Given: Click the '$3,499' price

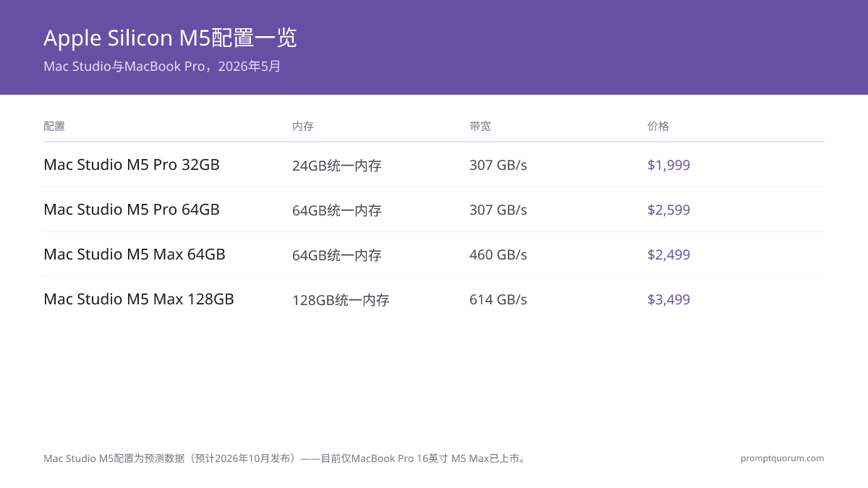Looking at the screenshot, I should 669,300.
